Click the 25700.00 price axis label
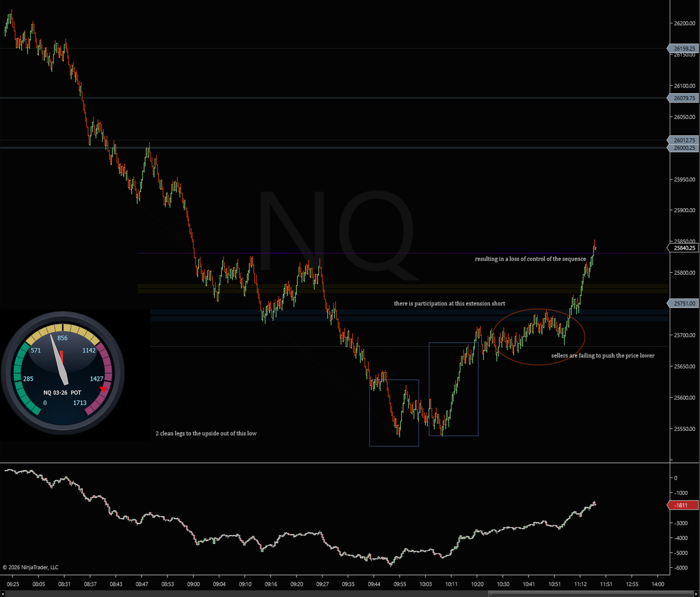 [684, 335]
